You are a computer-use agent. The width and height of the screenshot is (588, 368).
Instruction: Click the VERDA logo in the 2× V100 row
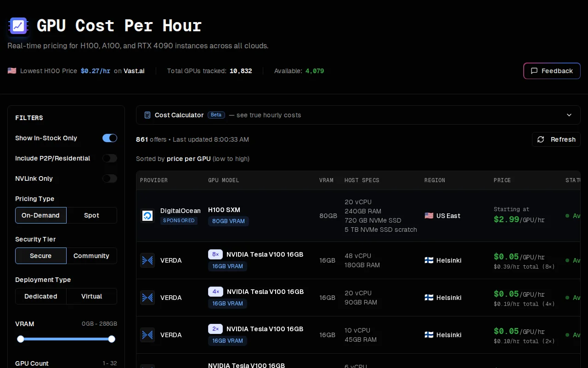[147, 335]
